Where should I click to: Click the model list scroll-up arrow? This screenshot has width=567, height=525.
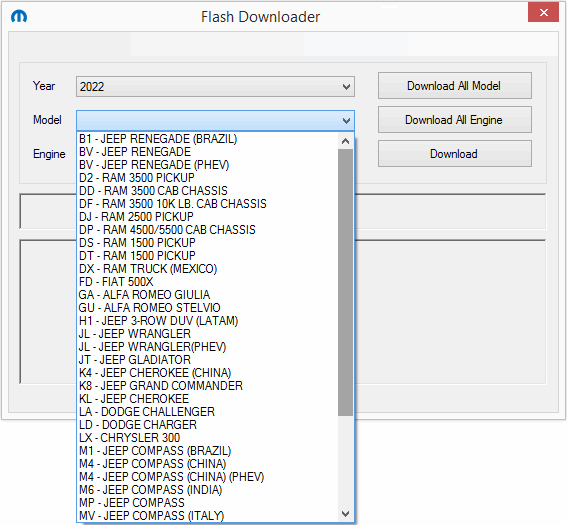tap(345, 141)
